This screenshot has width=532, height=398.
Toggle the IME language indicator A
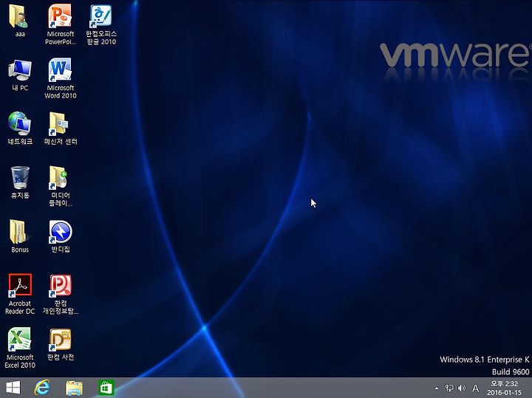coord(476,388)
